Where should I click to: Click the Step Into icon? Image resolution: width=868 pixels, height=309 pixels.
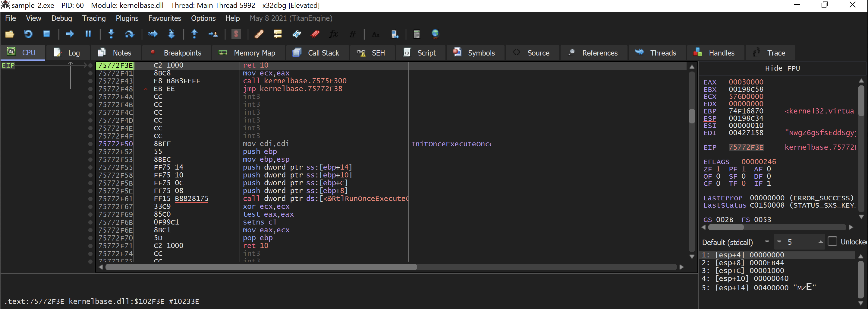(111, 34)
